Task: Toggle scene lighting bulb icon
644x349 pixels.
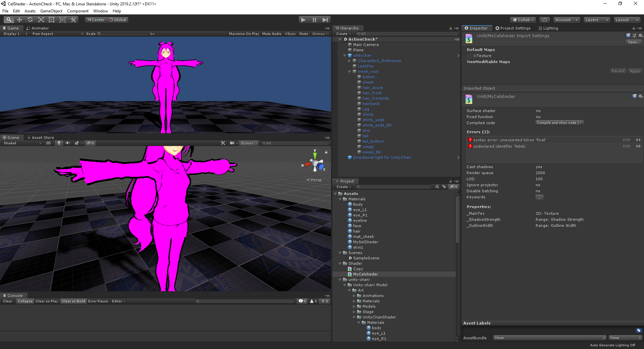Action: pyautogui.click(x=59, y=143)
